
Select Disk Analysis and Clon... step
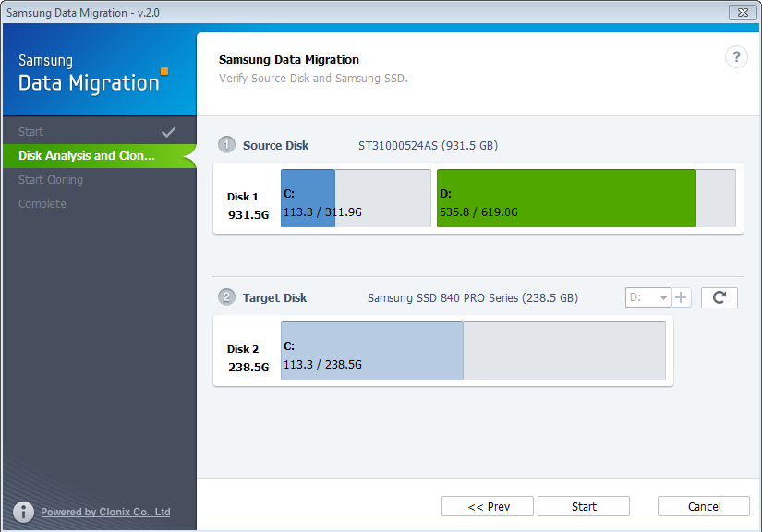pos(99,156)
